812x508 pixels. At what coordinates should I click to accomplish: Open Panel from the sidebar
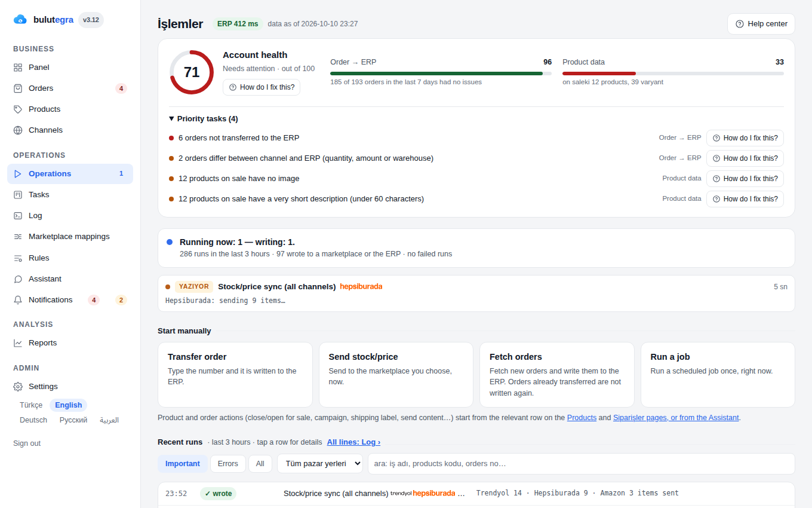click(70, 68)
